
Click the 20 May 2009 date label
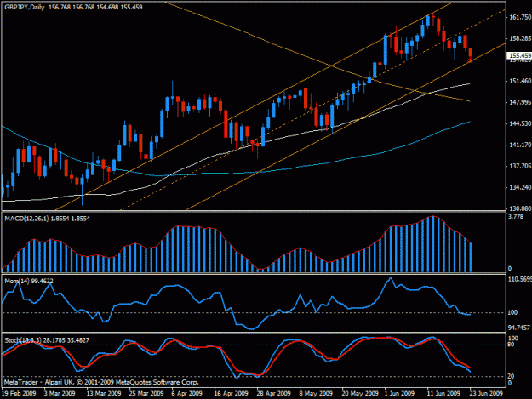pyautogui.click(x=360, y=394)
